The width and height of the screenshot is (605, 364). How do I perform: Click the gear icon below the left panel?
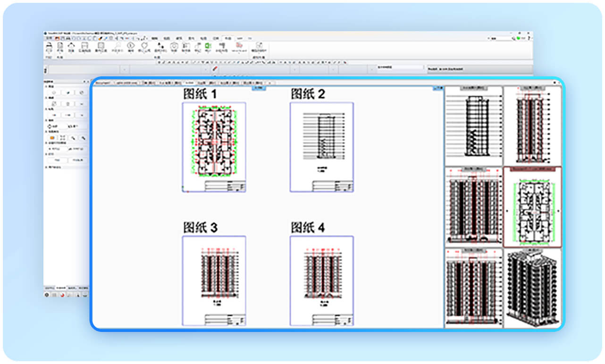click(x=47, y=295)
